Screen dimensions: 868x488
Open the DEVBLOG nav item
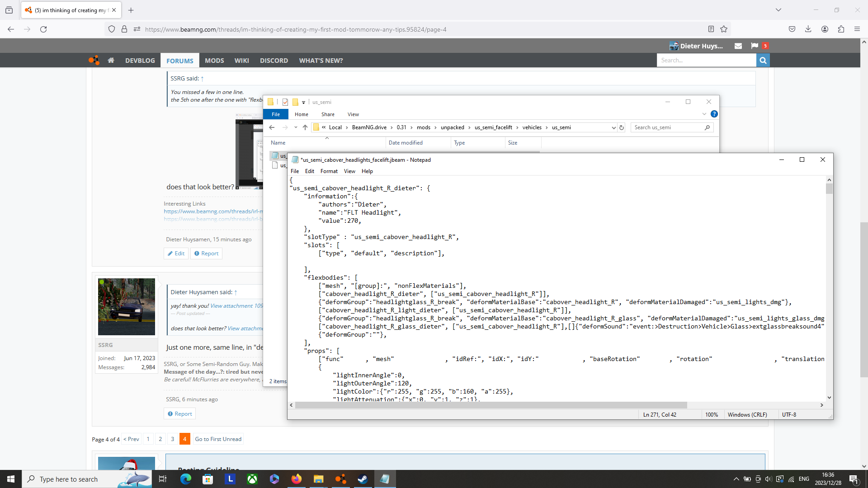(x=140, y=61)
